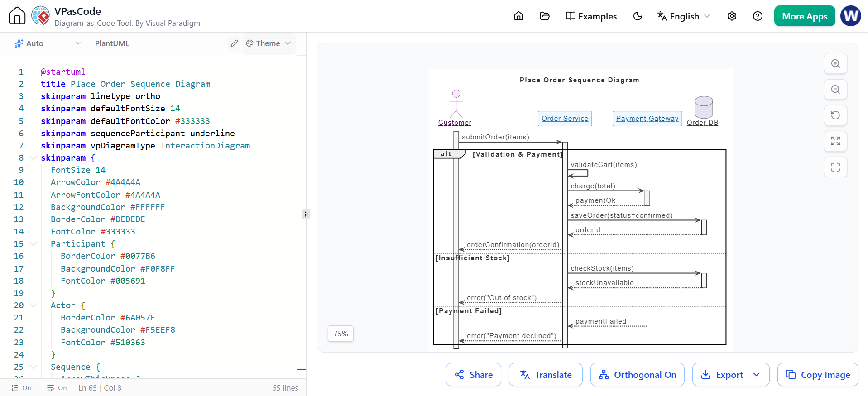Click the Share network icon
Viewport: 868px width, 396px height.
coord(460,374)
